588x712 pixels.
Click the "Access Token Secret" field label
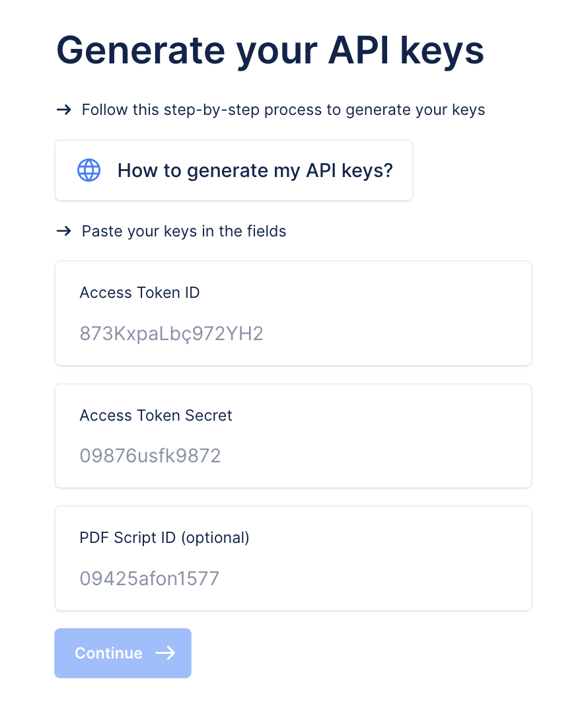(156, 415)
